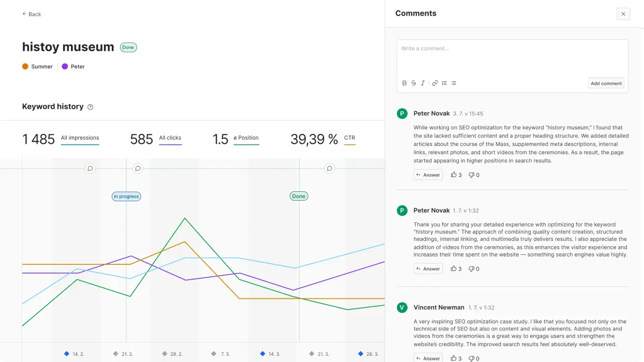644x362 pixels.
Task: Focus the Write a comment text field
Action: point(512,57)
